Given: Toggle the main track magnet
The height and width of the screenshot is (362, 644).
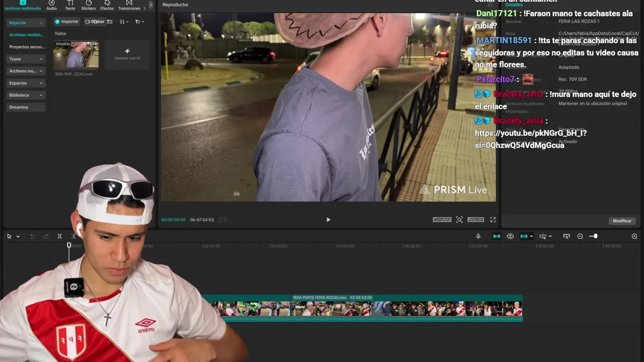Looking at the screenshot, I should pyautogui.click(x=497, y=236).
